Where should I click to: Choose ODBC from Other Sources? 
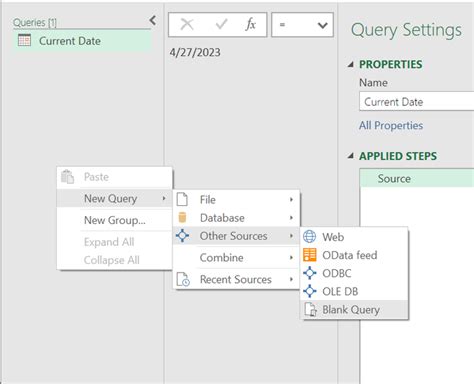[x=354, y=273]
